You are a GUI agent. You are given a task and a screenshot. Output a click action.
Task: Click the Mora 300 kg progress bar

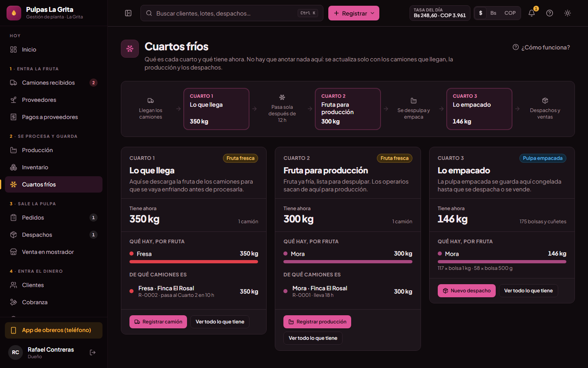348,262
